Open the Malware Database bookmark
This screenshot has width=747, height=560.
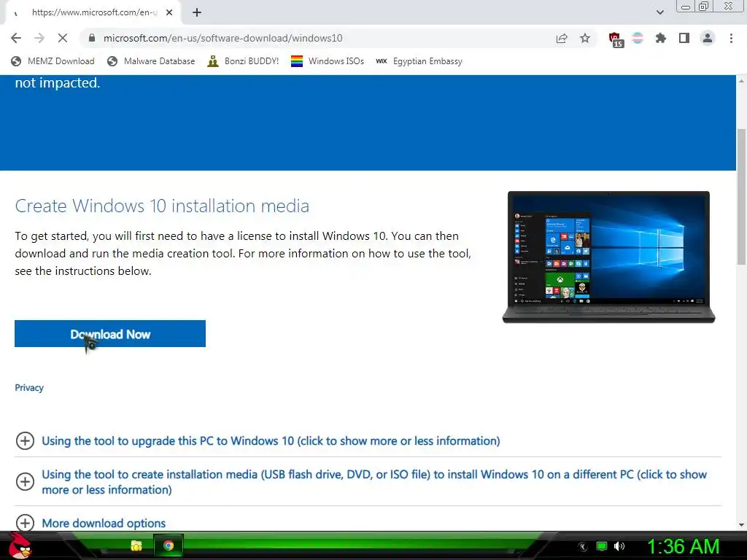click(x=152, y=61)
